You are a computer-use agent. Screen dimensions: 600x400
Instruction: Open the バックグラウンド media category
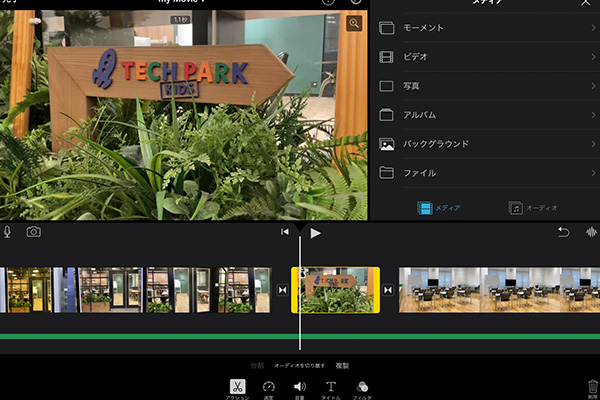487,144
